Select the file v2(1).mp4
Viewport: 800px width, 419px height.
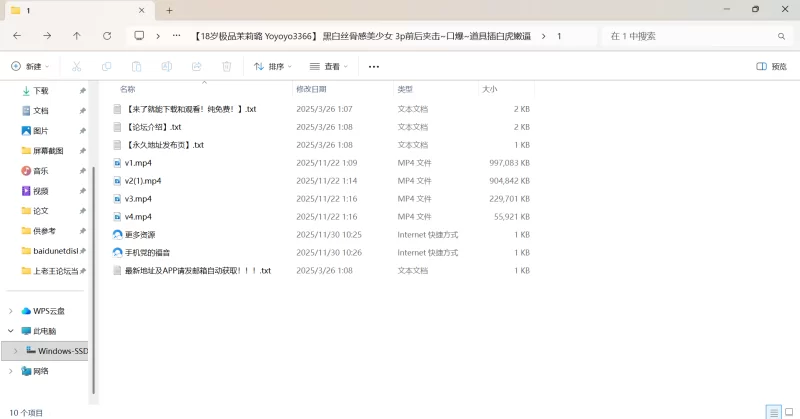pos(143,181)
